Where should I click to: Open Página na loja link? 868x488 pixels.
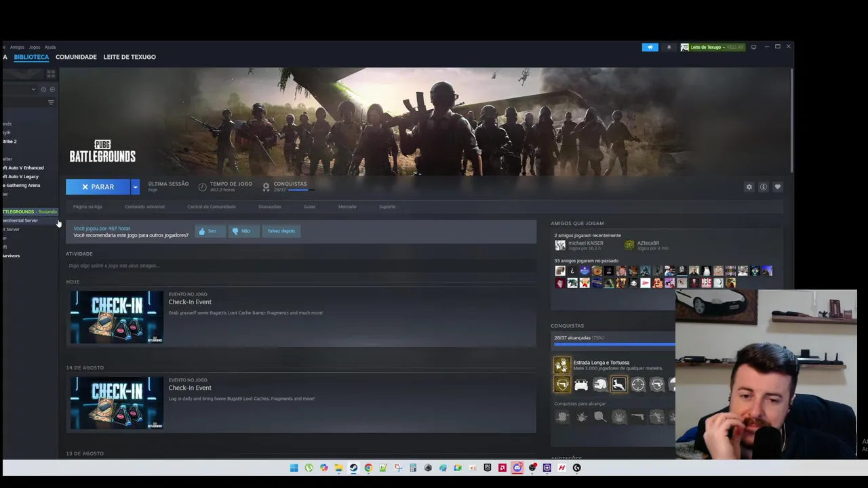(87, 207)
